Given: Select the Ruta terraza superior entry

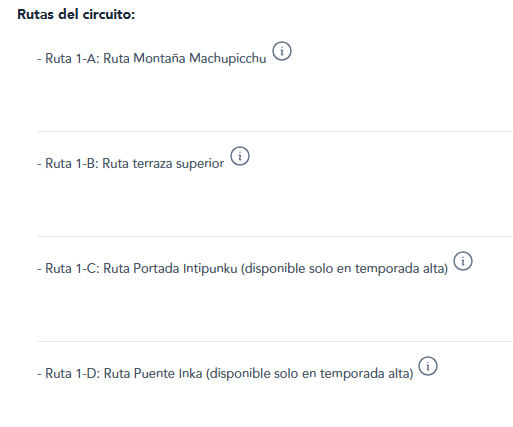Looking at the screenshot, I should tap(131, 163).
